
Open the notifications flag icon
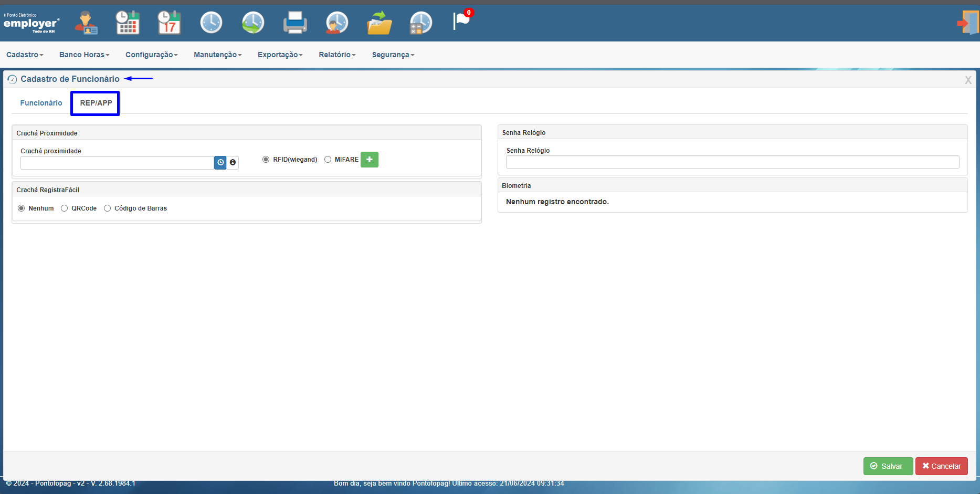click(x=462, y=20)
